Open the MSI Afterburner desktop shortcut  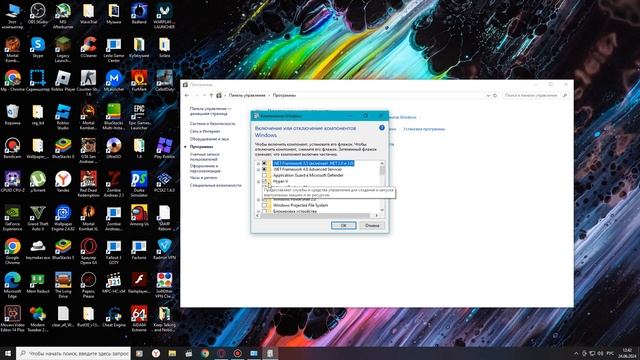[63, 16]
